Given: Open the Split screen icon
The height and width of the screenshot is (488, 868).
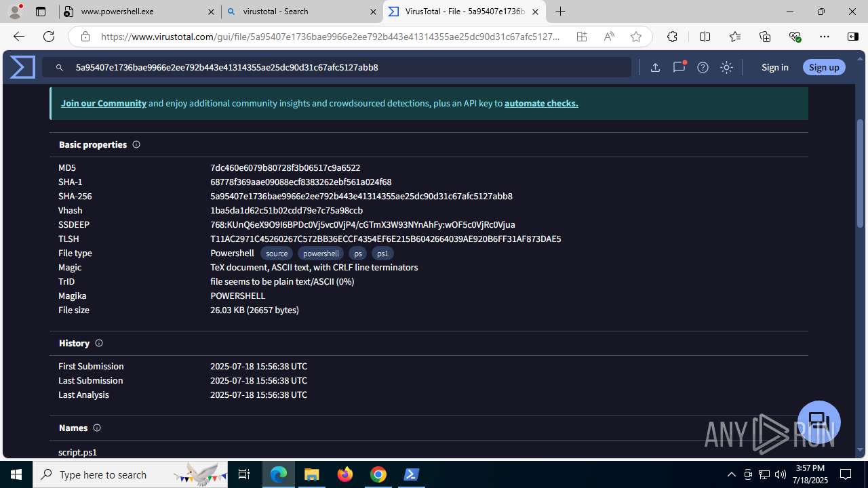Looking at the screenshot, I should tap(705, 37).
